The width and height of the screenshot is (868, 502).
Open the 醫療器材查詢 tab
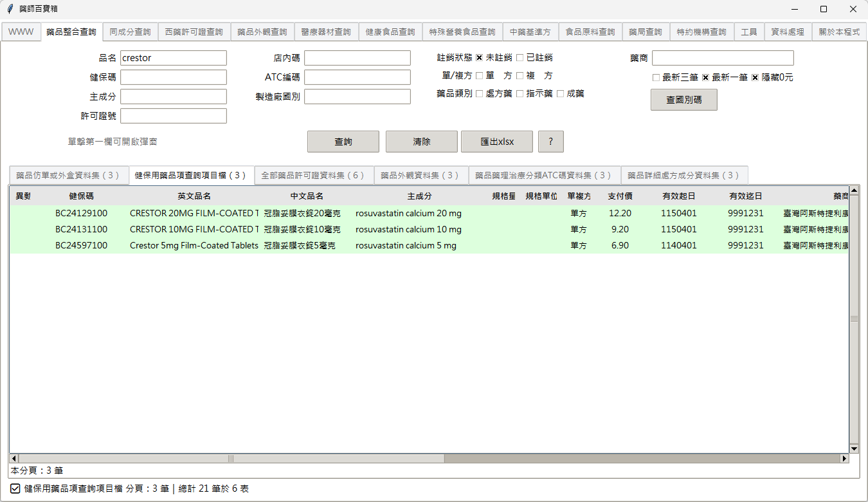[x=326, y=32]
